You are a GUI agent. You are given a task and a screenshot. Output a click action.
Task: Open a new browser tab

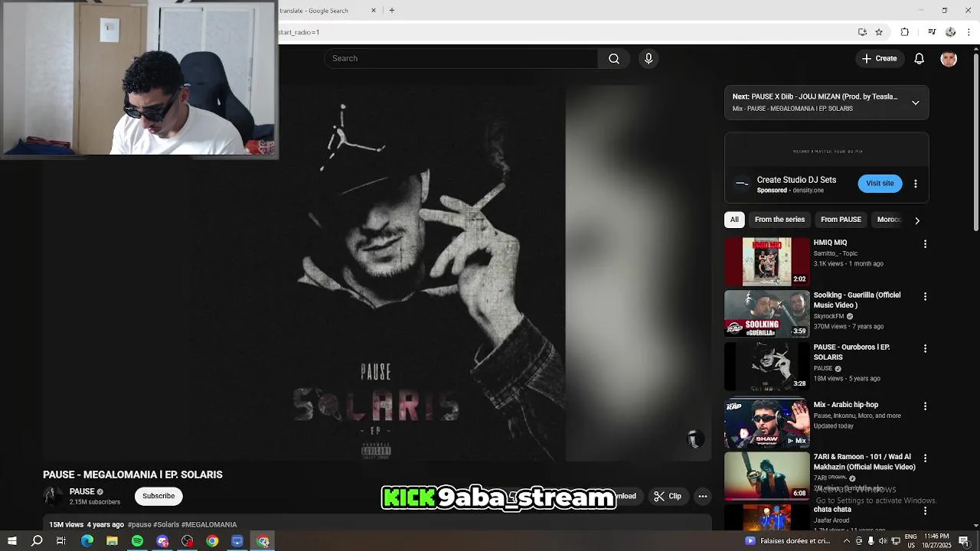click(391, 11)
